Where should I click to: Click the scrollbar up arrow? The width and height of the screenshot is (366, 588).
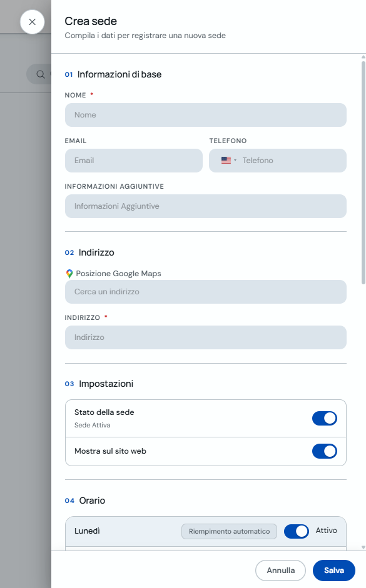point(363,57)
